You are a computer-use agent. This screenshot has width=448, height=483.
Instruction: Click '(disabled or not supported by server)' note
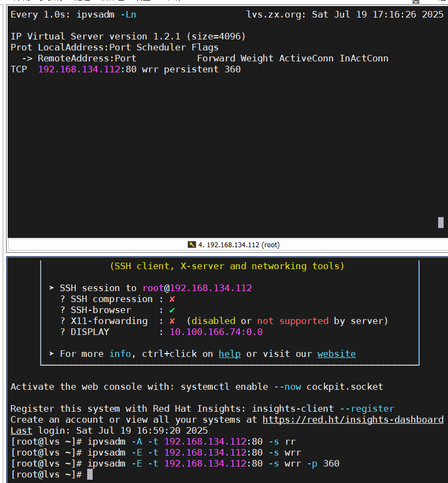287,321
